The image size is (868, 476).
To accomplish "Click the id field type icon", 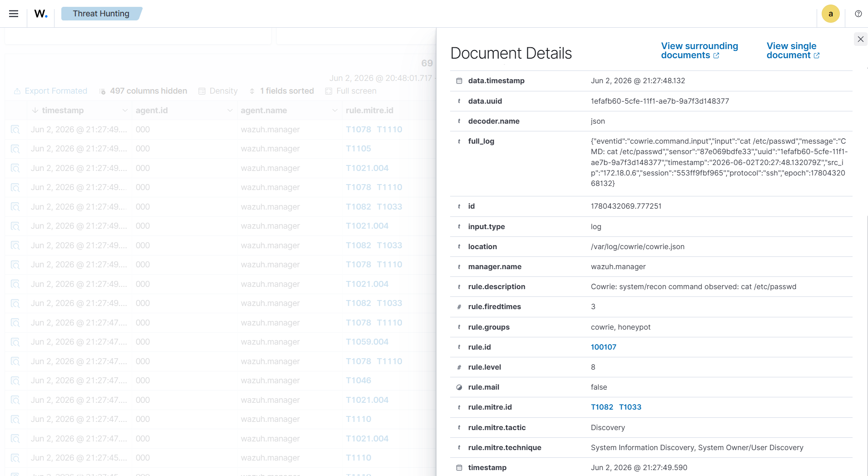I will (x=459, y=206).
